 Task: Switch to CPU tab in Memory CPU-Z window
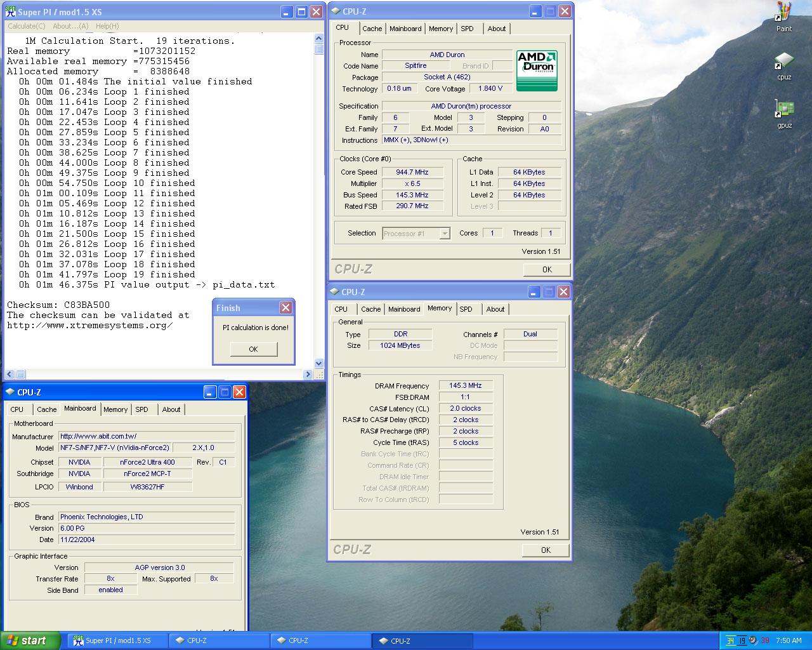click(341, 309)
